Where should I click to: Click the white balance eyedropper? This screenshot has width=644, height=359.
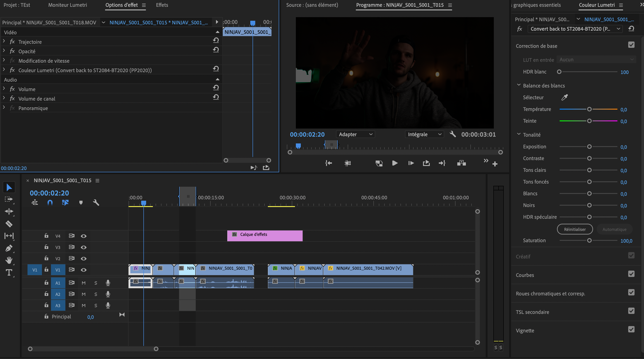click(564, 97)
